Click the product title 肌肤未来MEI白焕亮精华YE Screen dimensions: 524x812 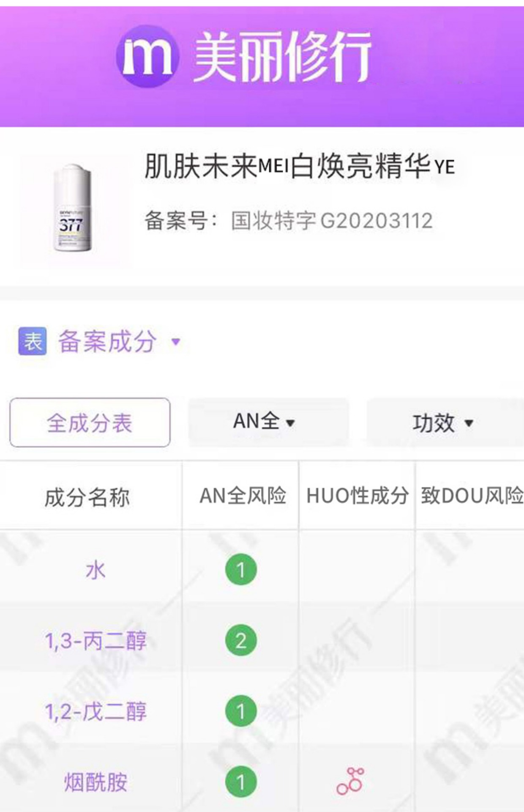point(300,166)
